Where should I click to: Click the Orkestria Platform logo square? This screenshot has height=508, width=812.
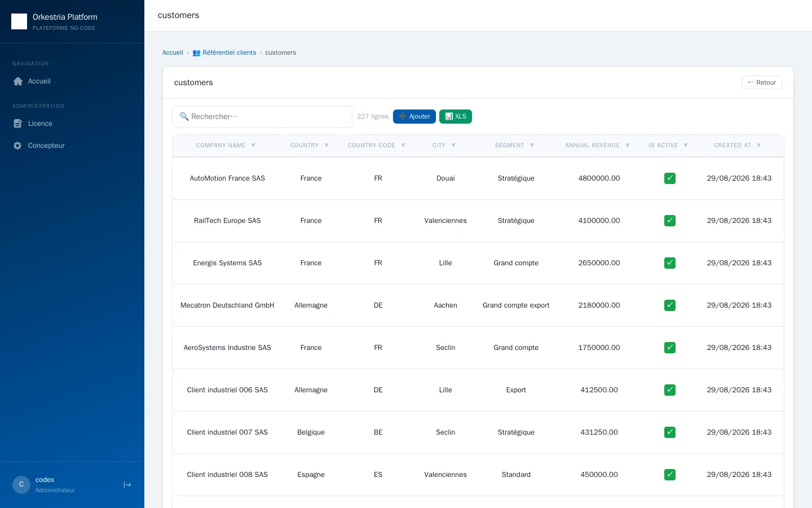19,21
